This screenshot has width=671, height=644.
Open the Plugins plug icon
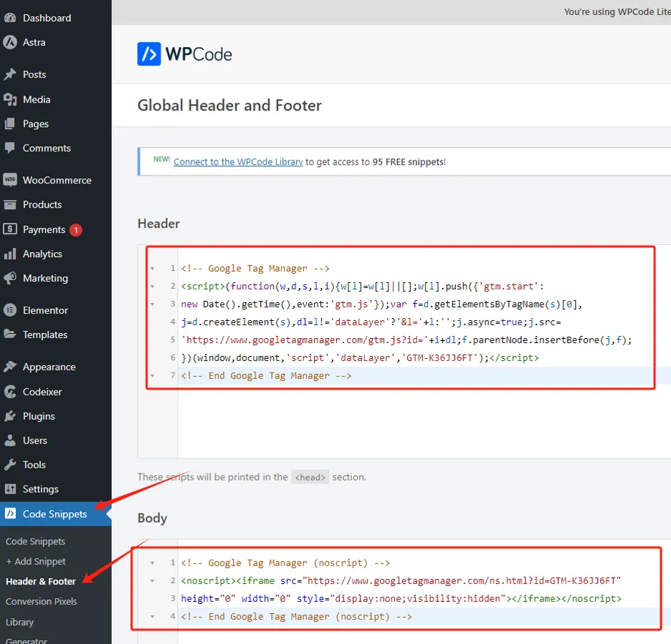click(10, 416)
